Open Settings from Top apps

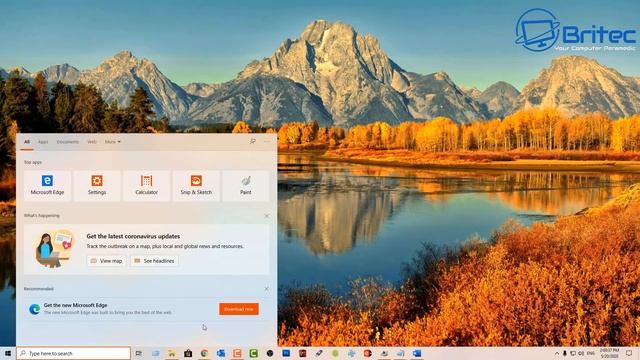pyautogui.click(x=97, y=186)
